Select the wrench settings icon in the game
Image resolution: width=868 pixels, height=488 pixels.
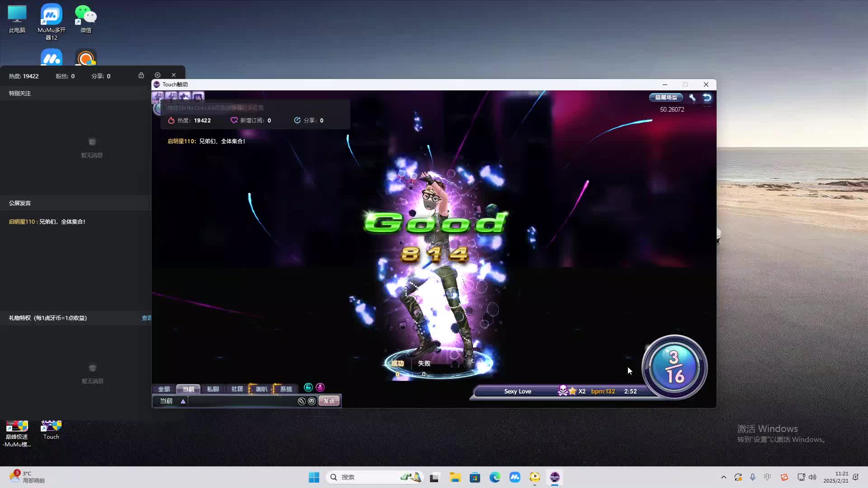(x=693, y=97)
